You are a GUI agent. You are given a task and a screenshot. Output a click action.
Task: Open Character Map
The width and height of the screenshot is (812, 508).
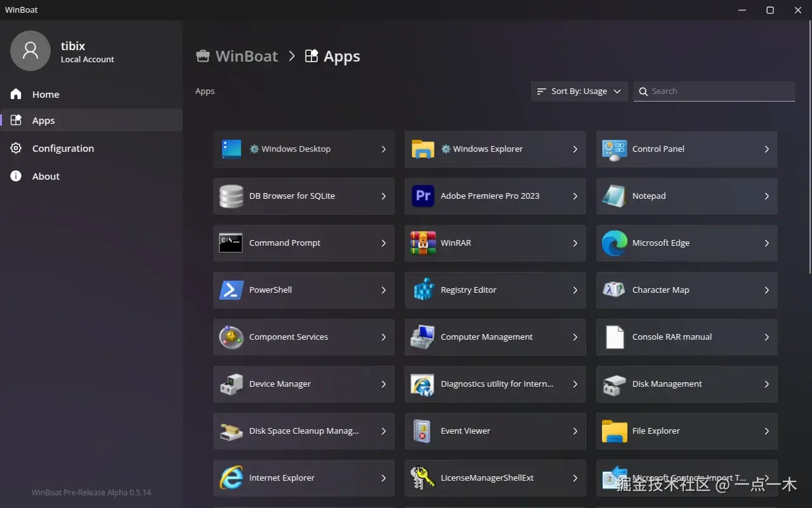pyautogui.click(x=686, y=290)
